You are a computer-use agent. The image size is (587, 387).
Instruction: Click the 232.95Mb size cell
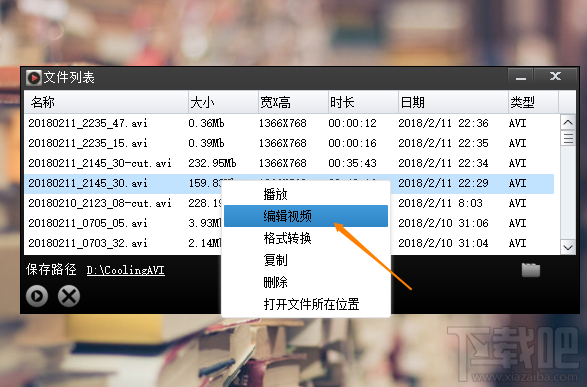pyautogui.click(x=212, y=163)
